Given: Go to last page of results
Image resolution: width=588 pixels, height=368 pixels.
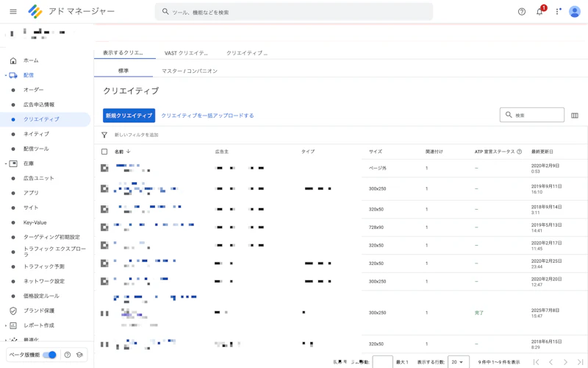Looking at the screenshot, I should (x=580, y=362).
